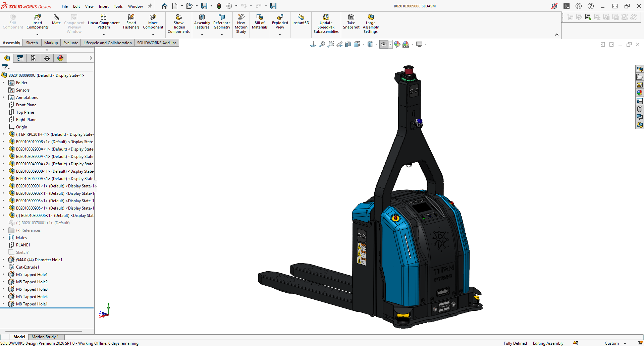
Task: Switch to the Evaluate tab
Action: pos(71,43)
